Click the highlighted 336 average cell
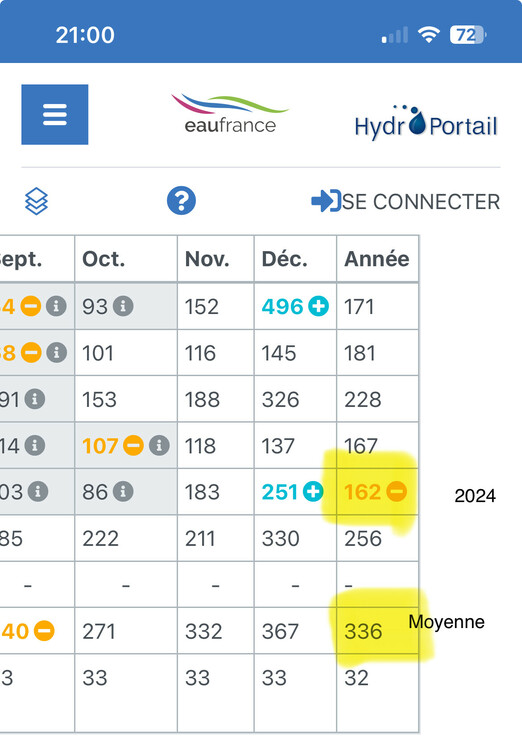The height and width of the screenshot is (750, 522). pyautogui.click(x=378, y=631)
